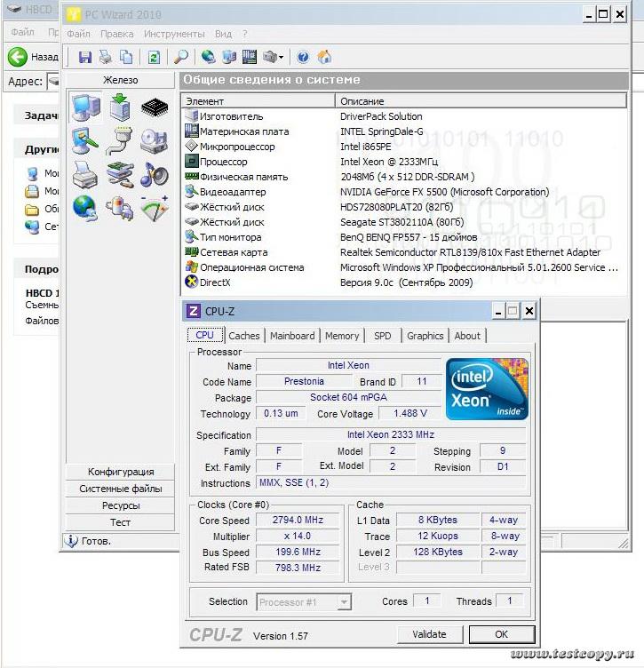Click the Save floppy disk toolbar icon
The width and height of the screenshot is (644, 668).
click(85, 57)
